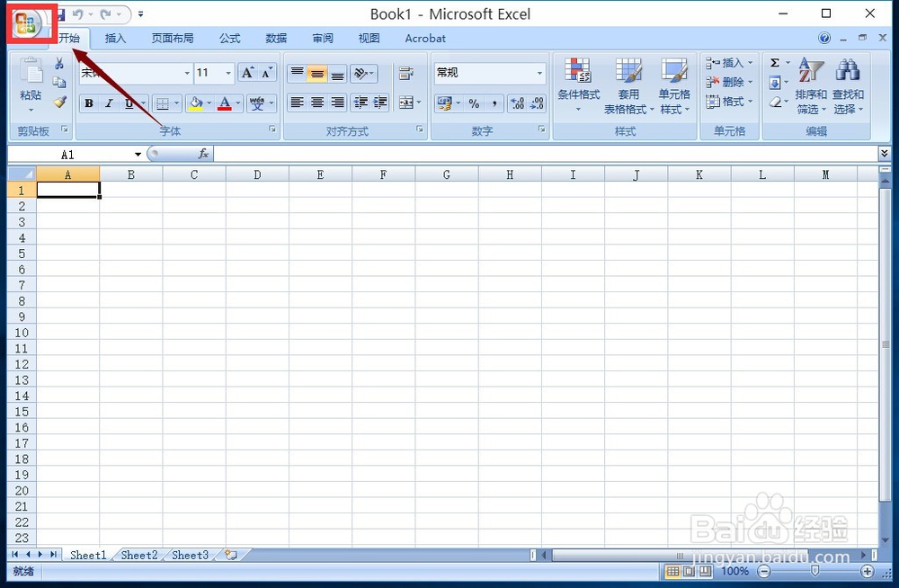Click the zoom slider handle

tap(814, 571)
